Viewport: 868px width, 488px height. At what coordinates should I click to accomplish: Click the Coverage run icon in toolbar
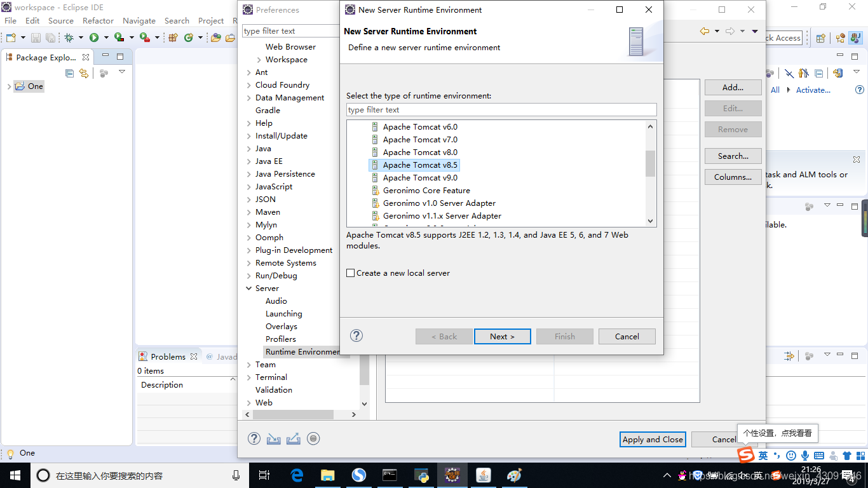[119, 37]
